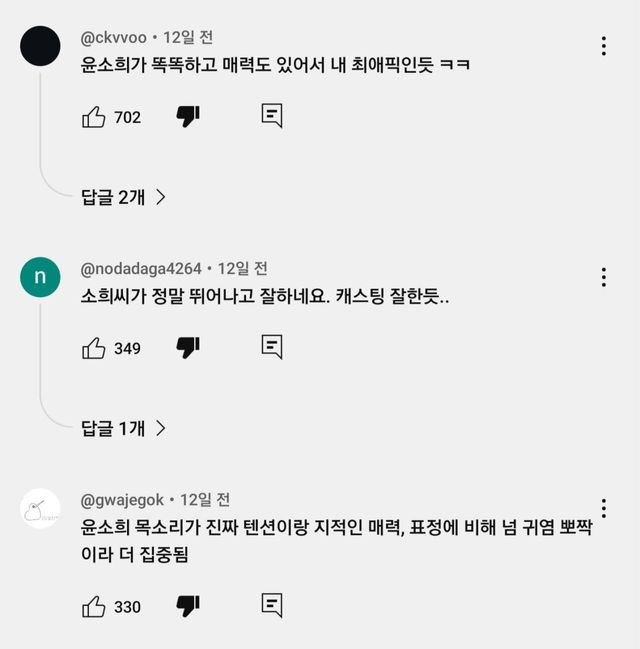Dislike the @ckvvoo comment

coord(188,117)
